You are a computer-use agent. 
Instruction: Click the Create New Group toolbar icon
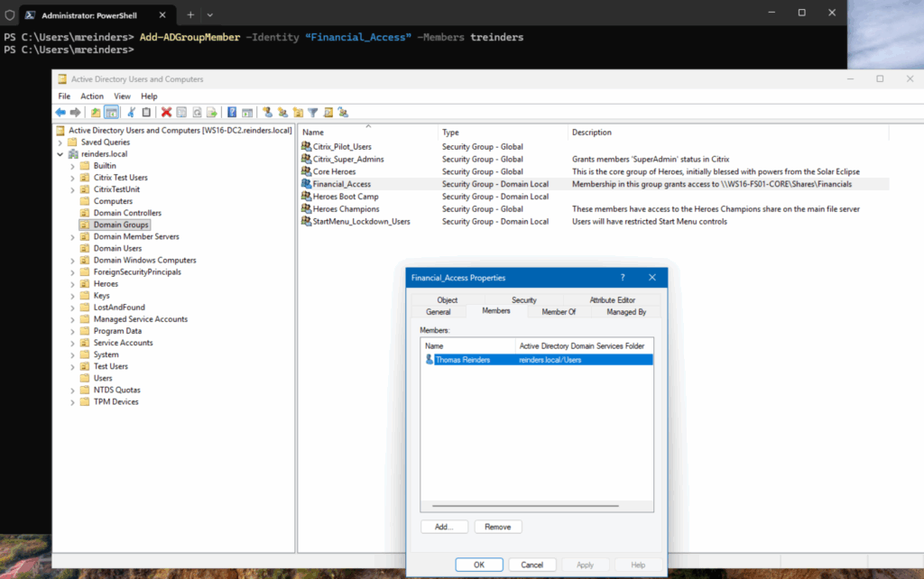tap(281, 111)
